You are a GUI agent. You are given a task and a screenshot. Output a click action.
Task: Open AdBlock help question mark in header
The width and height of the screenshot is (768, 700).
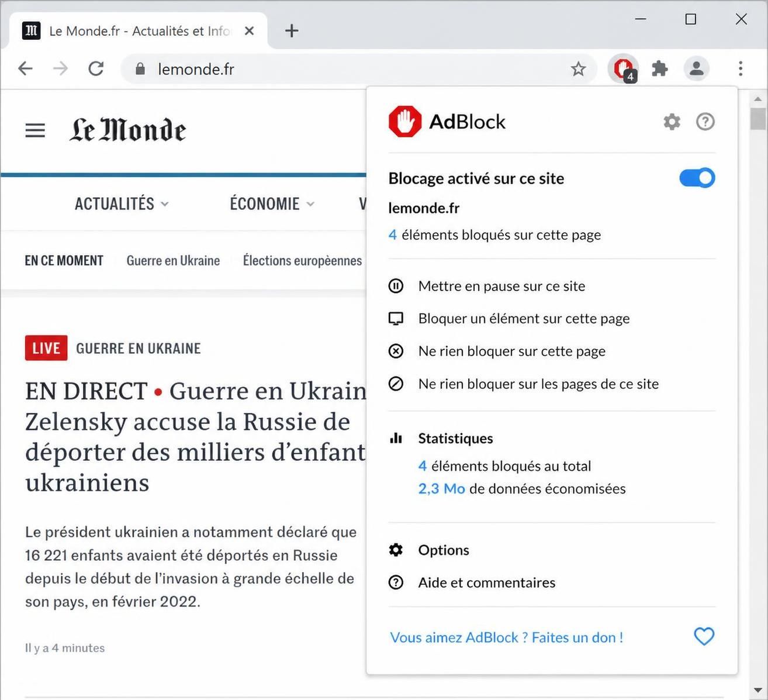(705, 122)
